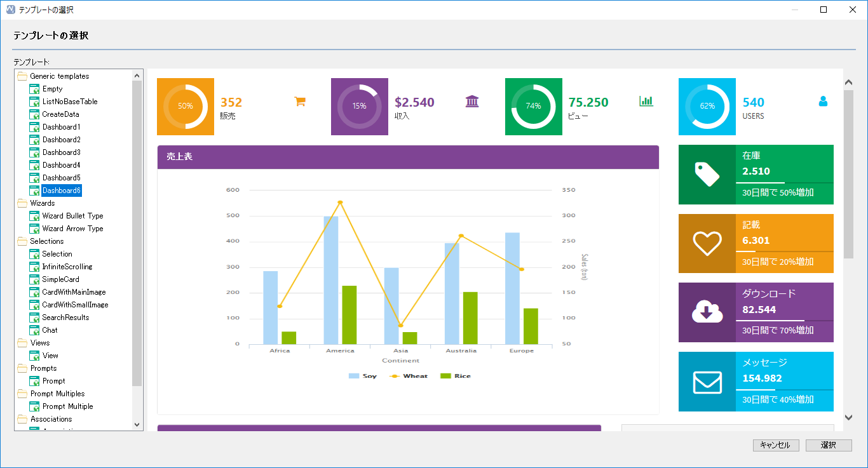Toggle the Rice series in chart legend

[x=456, y=376]
